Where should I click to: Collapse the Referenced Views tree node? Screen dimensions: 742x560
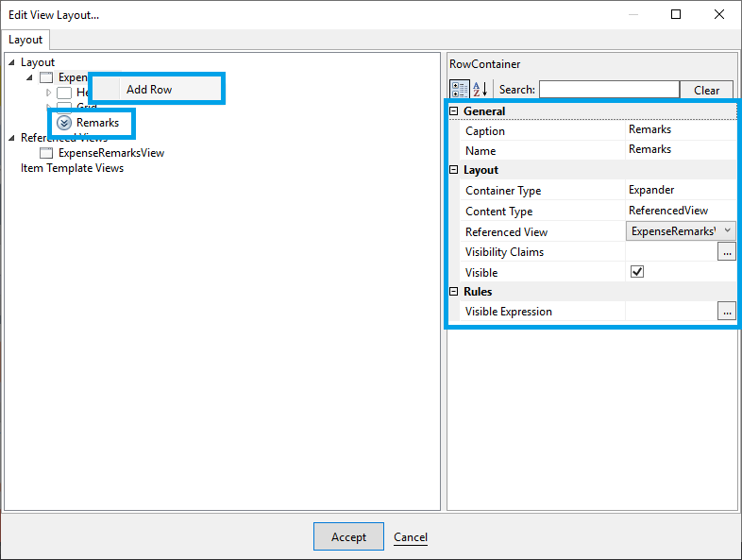click(12, 138)
